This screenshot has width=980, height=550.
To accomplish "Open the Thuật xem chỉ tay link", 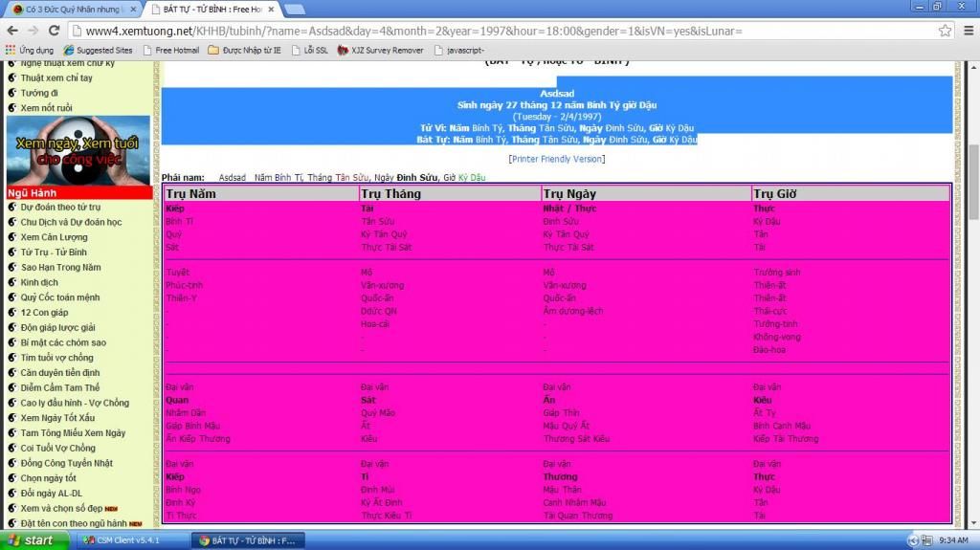I will [56, 77].
